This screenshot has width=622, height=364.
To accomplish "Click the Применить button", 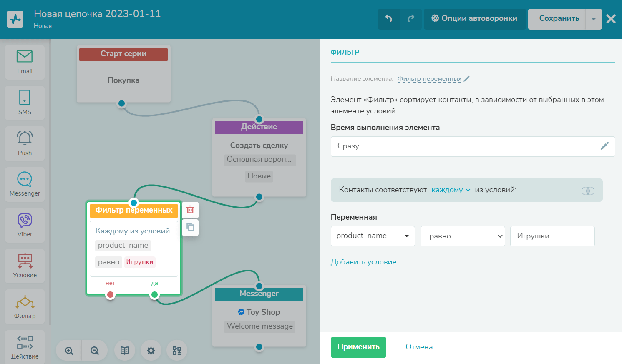I will pos(358,347).
